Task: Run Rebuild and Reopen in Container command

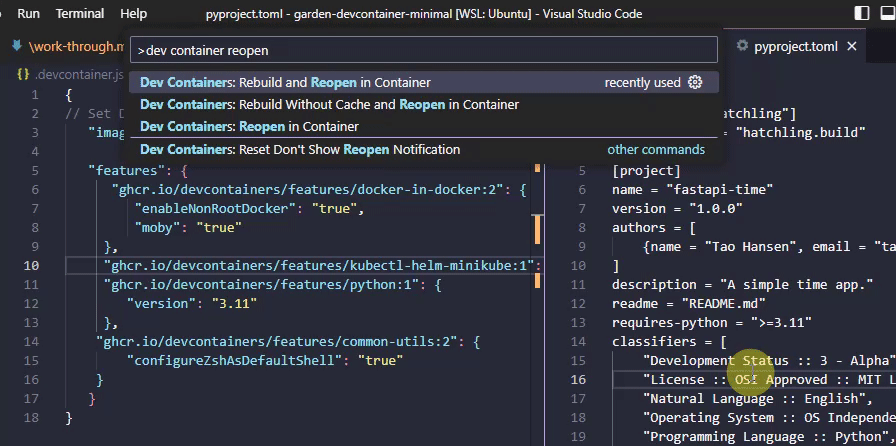Action: point(423,82)
